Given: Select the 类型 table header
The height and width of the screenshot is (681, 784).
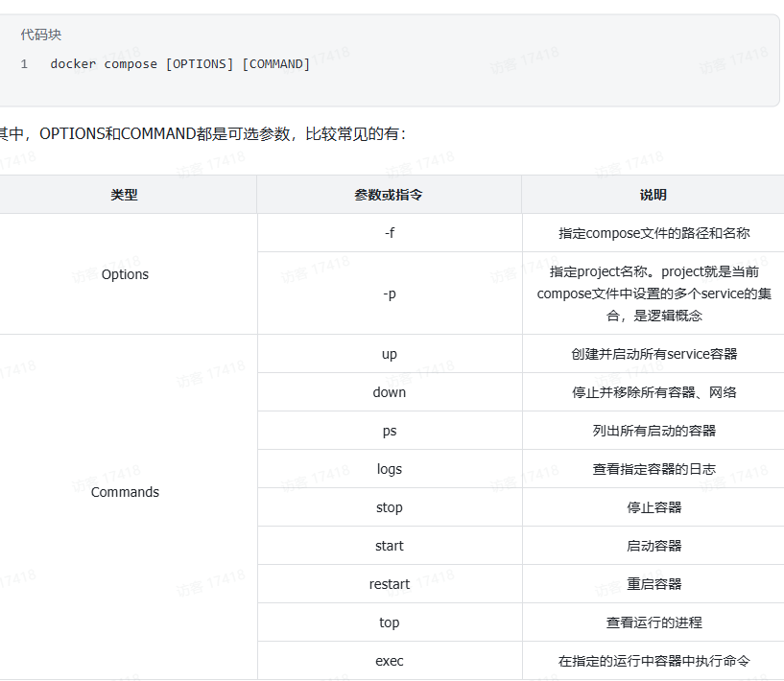Looking at the screenshot, I should tap(125, 195).
